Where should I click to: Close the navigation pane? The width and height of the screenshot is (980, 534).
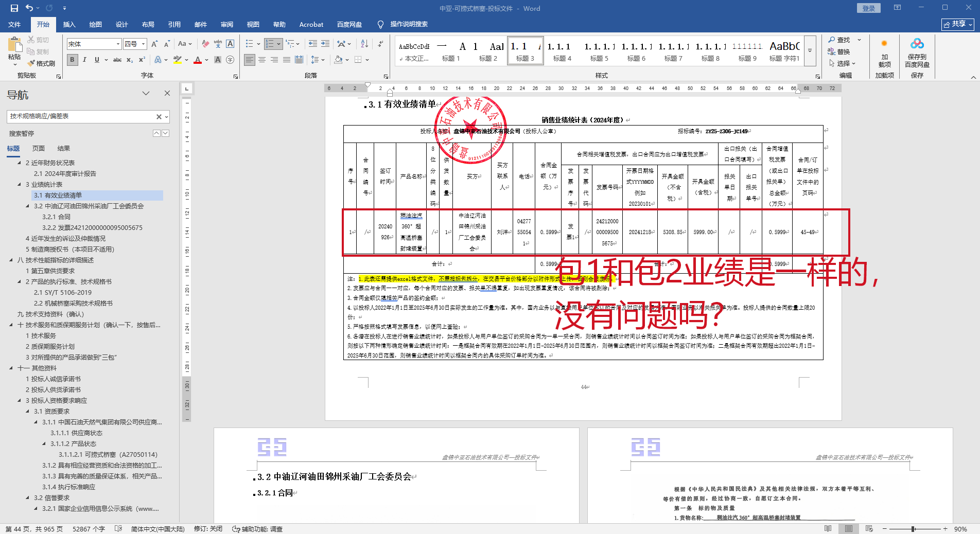167,93
